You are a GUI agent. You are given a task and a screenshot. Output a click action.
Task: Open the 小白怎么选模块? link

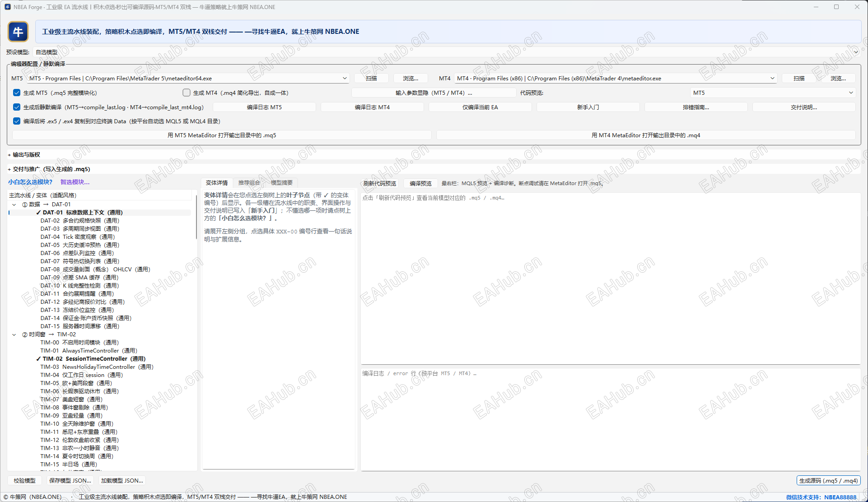30,182
